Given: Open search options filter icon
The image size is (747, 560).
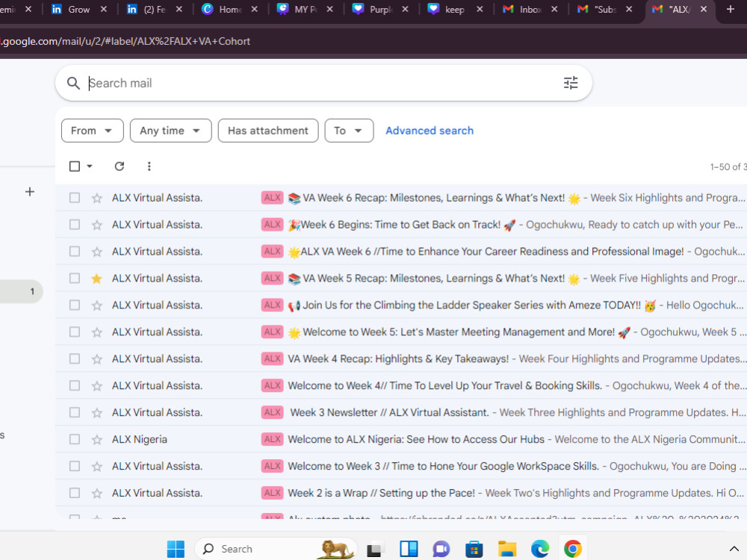Looking at the screenshot, I should (571, 83).
